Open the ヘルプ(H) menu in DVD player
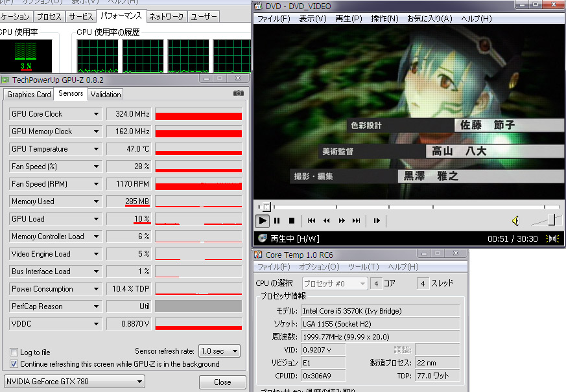Screen dimensions: 566x392 (x=477, y=19)
